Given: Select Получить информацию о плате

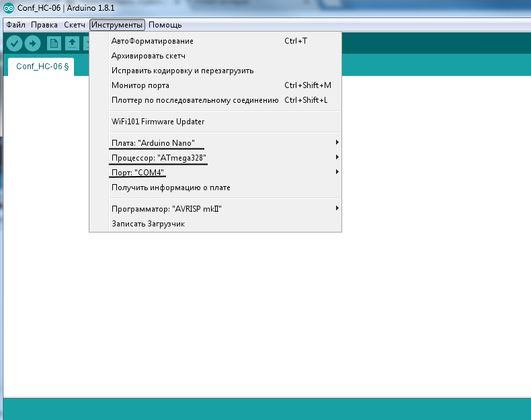Looking at the screenshot, I should pyautogui.click(x=215, y=187).
